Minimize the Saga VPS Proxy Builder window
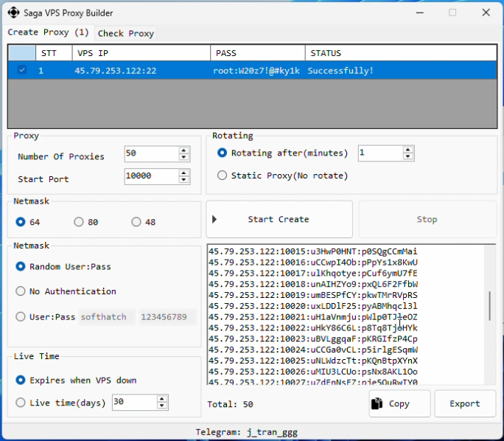This screenshot has height=441, width=504. pyautogui.click(x=420, y=13)
